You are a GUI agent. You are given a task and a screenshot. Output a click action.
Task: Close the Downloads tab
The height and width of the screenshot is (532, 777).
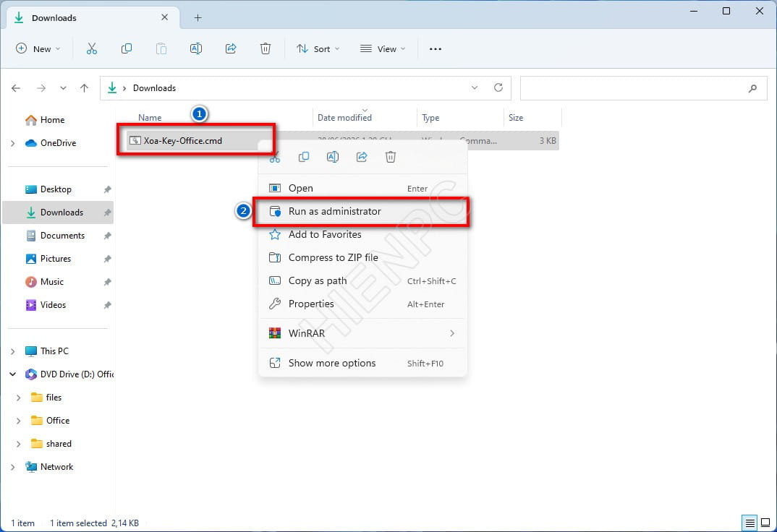164,17
